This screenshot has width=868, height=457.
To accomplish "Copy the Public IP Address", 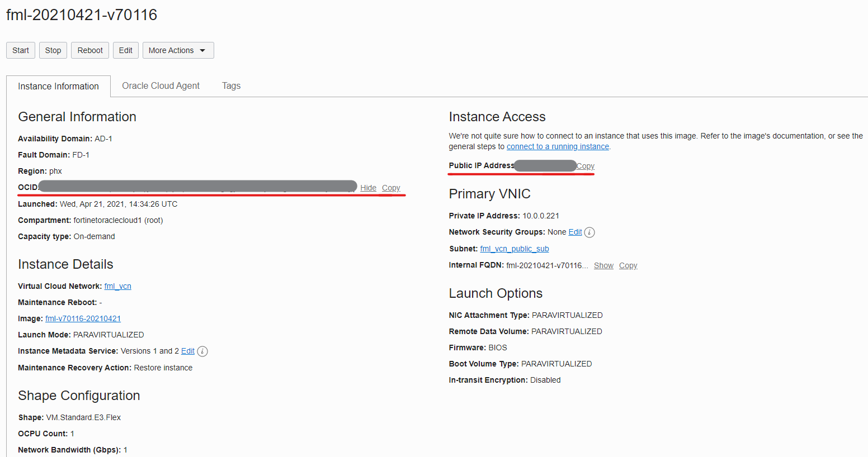I will point(586,166).
